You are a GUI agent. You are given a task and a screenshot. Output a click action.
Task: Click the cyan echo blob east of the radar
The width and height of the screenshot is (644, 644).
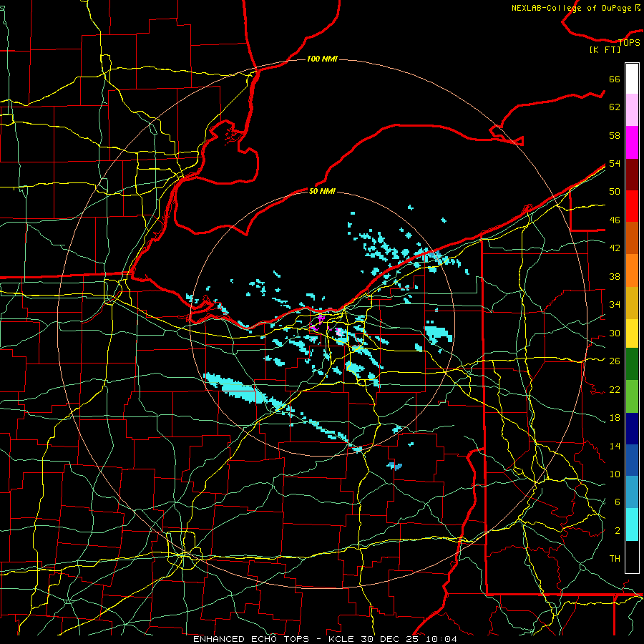(438, 333)
